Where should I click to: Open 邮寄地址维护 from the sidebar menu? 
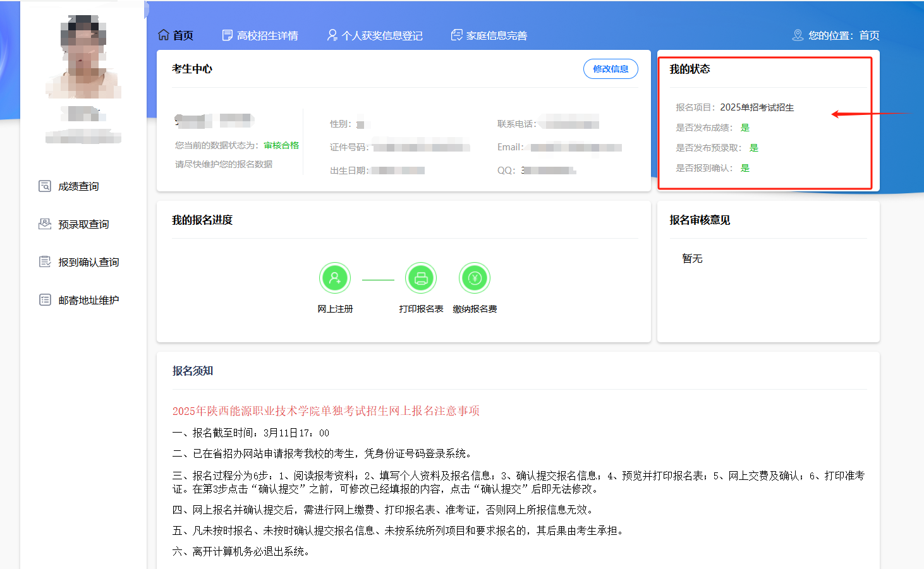88,300
